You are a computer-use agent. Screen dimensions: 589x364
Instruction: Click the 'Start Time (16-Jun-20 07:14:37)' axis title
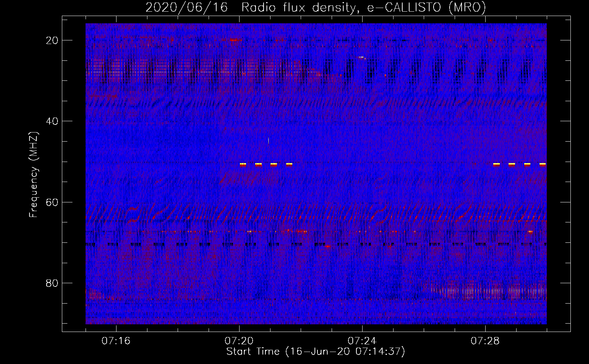pyautogui.click(x=316, y=352)
